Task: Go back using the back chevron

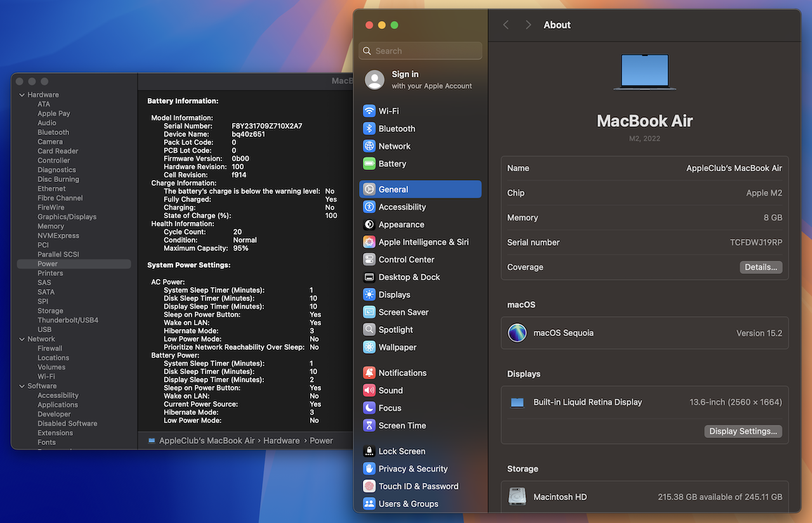Action: (506, 25)
